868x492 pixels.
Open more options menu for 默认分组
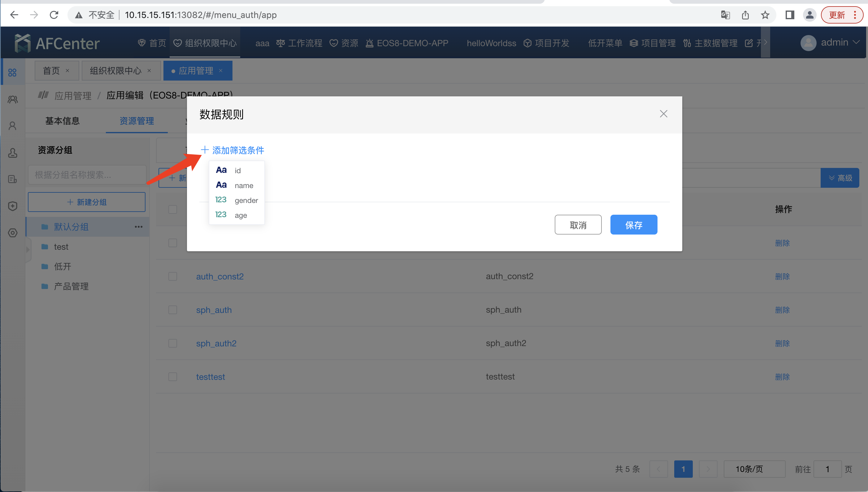coord(138,227)
